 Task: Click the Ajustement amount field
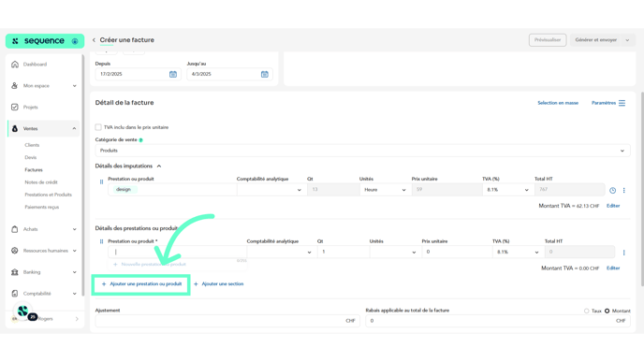227,321
